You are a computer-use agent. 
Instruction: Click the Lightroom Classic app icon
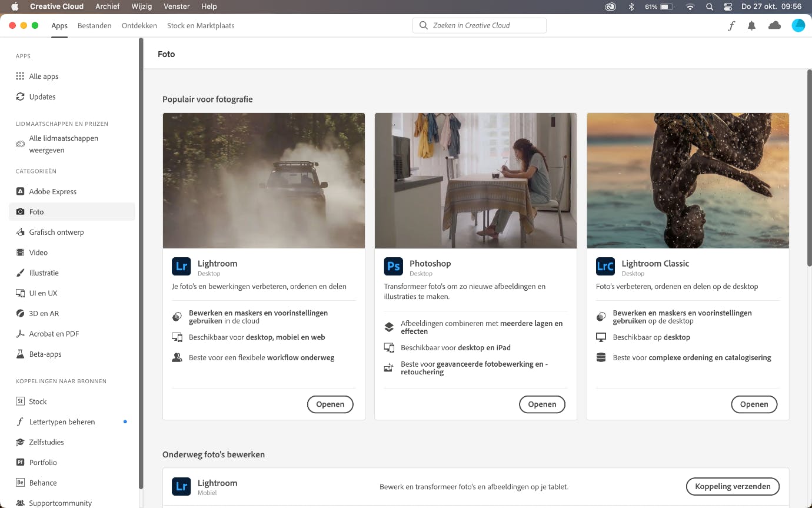coord(605,266)
